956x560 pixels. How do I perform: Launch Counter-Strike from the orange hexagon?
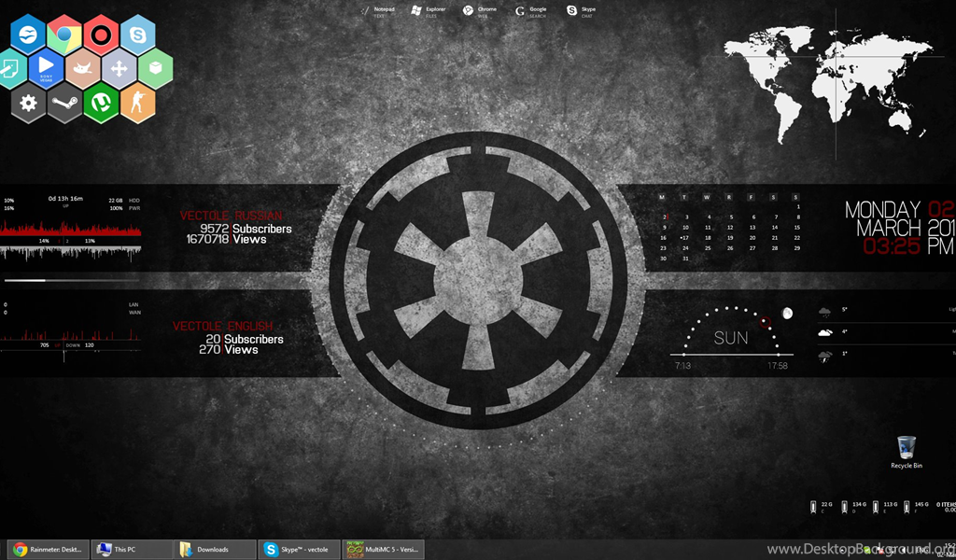(x=138, y=103)
